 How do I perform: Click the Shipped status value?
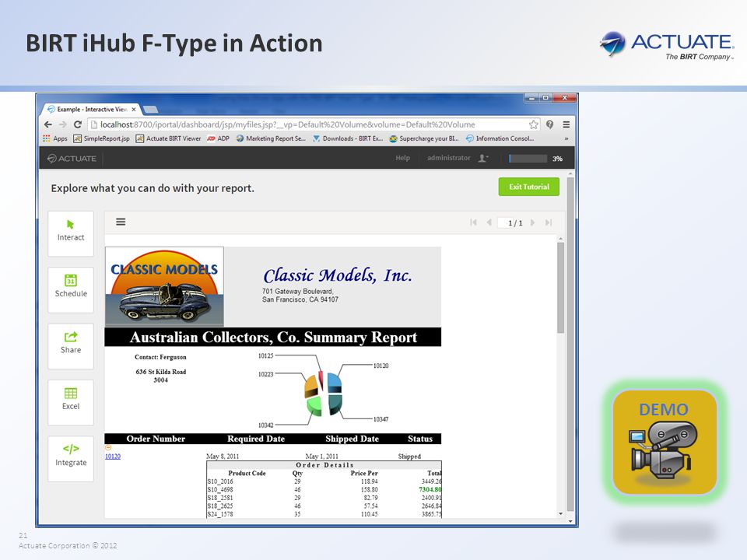pyautogui.click(x=409, y=457)
